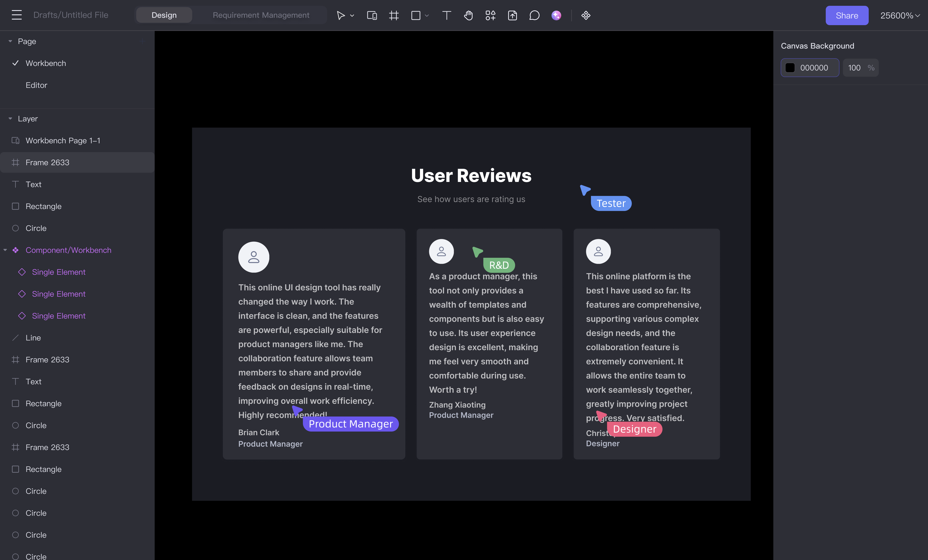
Task: Collapse the Component/Workbench layer group
Action: (5, 250)
